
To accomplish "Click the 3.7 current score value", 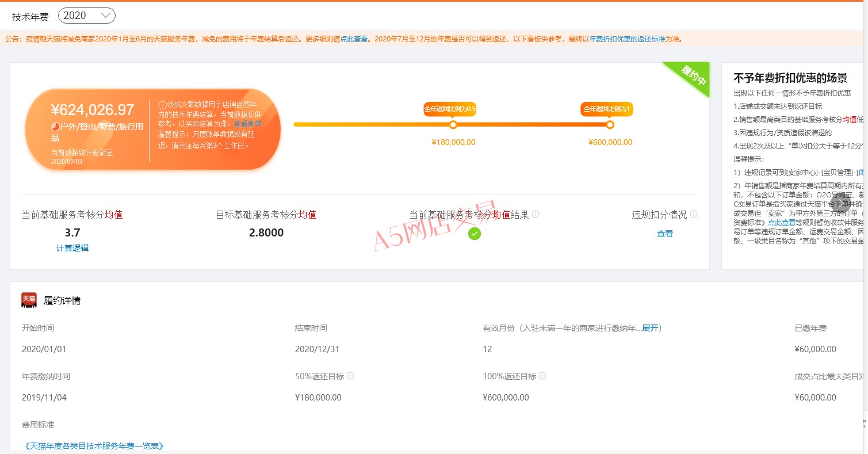I will [x=72, y=232].
